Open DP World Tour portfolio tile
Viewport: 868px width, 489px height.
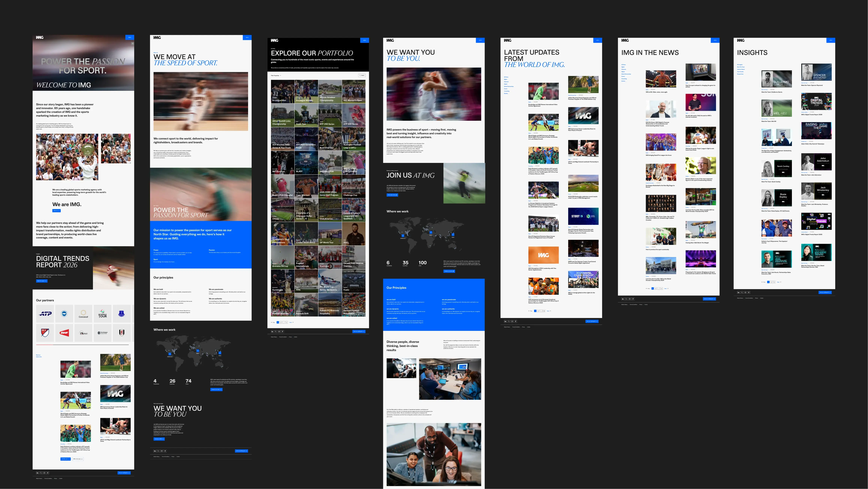330,233
